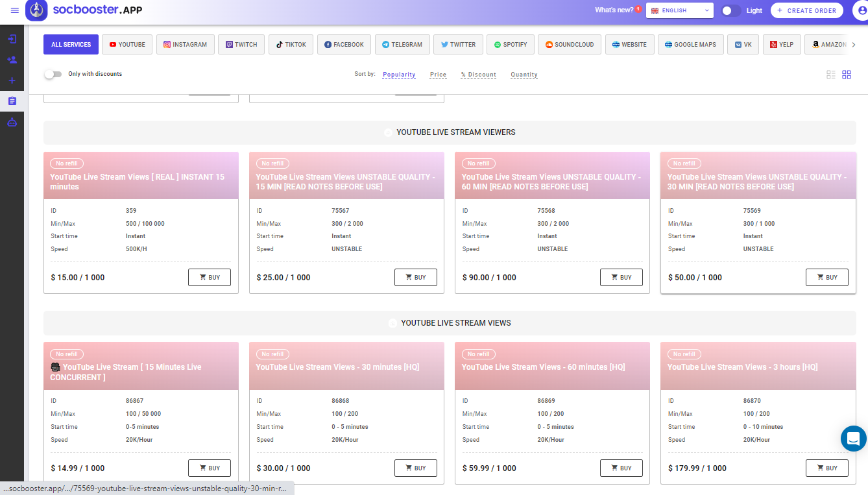This screenshot has width=868, height=495.
Task: Filter services by Spotify
Action: (x=511, y=45)
